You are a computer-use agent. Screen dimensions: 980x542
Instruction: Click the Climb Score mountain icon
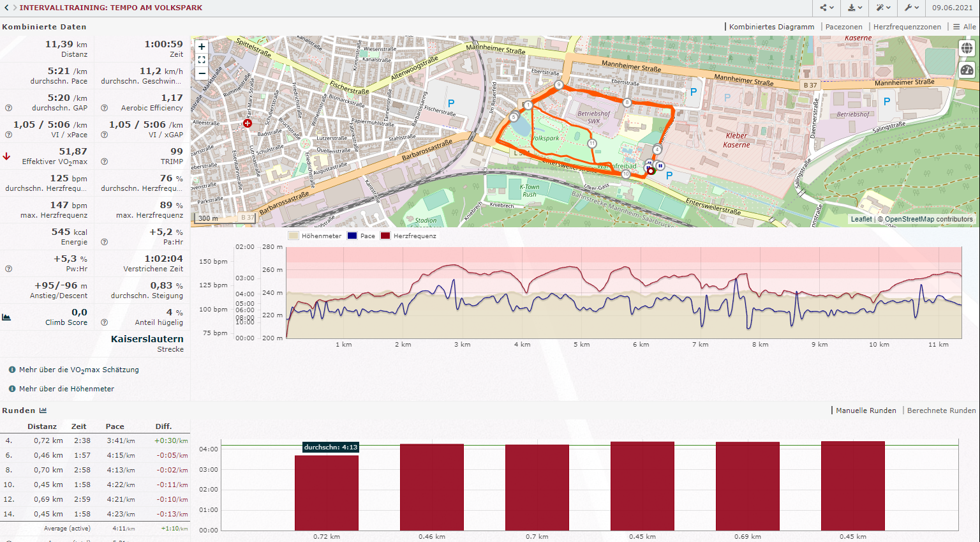click(6, 317)
